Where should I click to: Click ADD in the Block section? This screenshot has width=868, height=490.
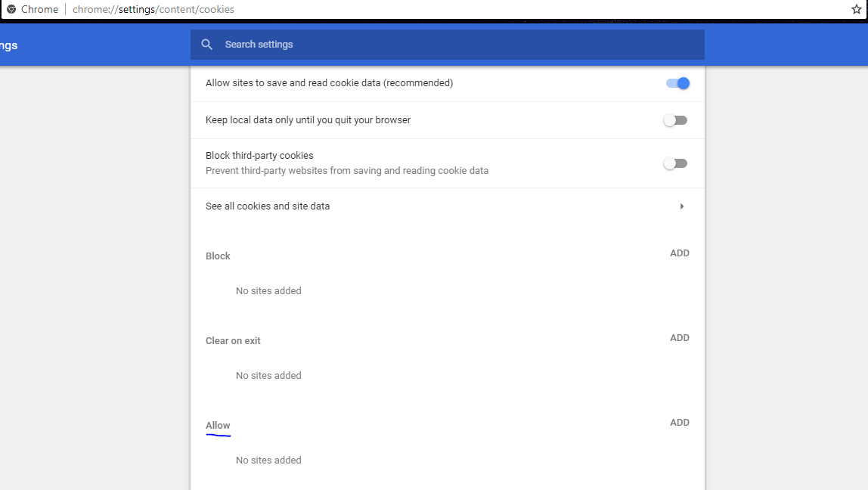pos(679,253)
